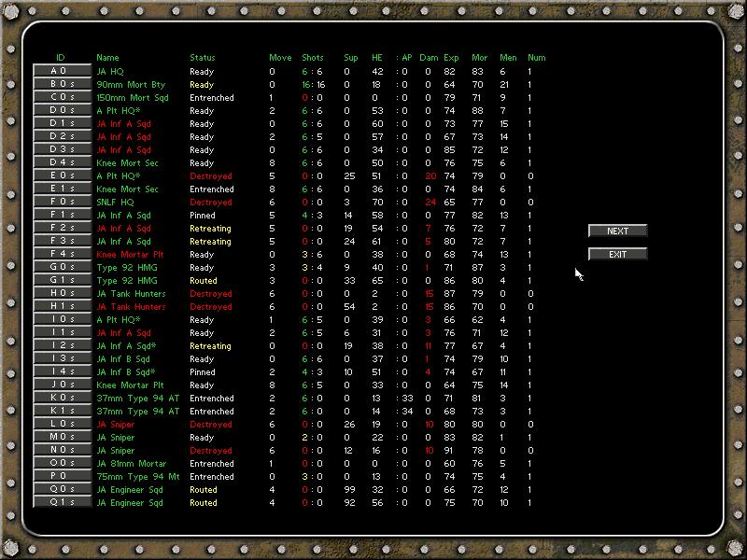Choose unit ID button I 2 s

(x=62, y=345)
